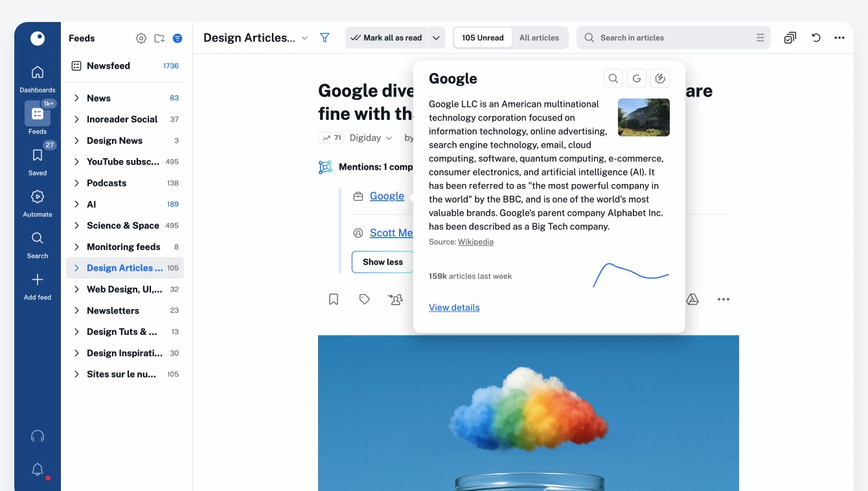
Task: Click the Show less button
Action: pos(383,262)
